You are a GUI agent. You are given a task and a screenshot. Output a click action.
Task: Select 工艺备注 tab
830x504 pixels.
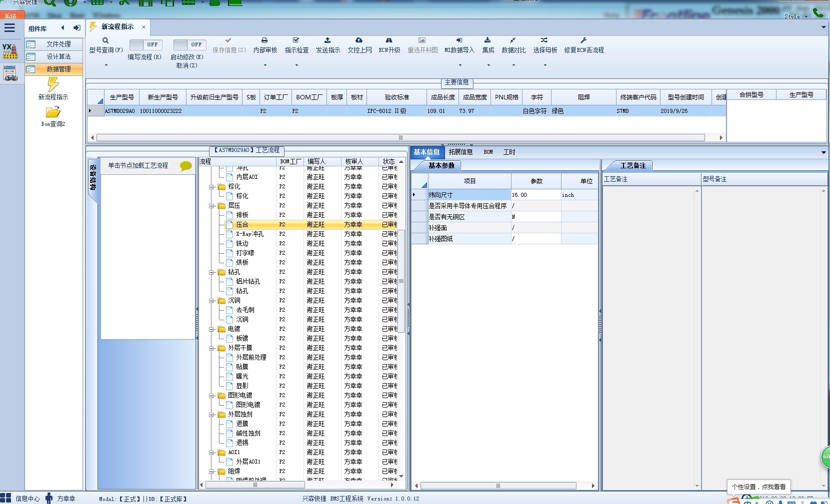click(632, 166)
